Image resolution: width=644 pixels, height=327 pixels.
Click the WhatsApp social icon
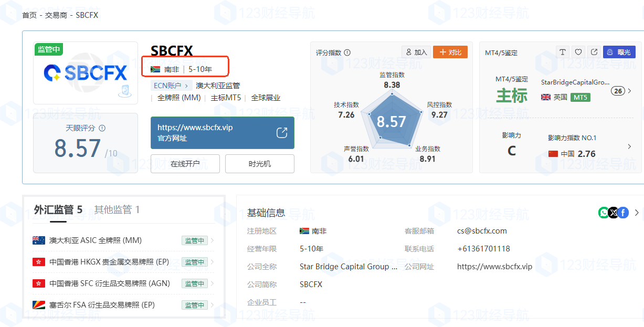[604, 213]
